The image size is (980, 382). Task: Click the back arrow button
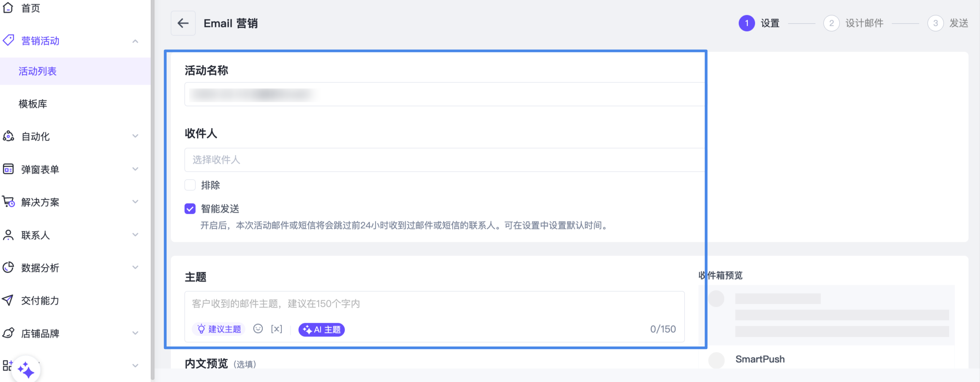click(x=183, y=23)
